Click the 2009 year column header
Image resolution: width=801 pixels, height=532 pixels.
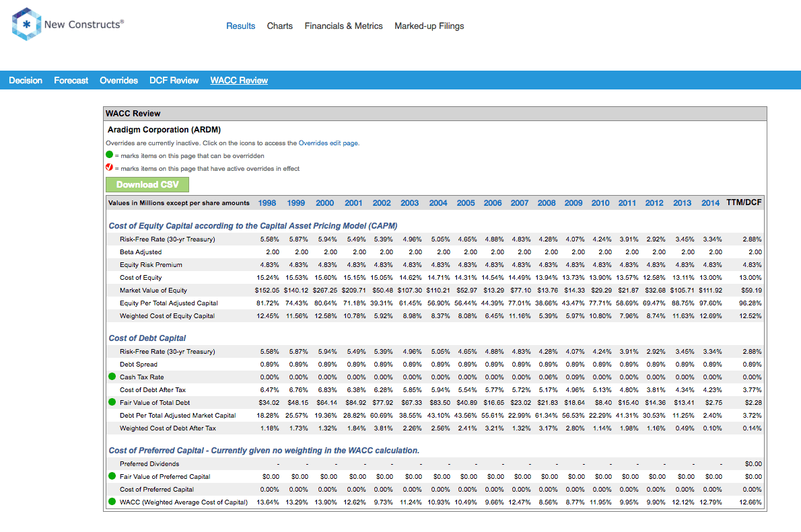573,203
